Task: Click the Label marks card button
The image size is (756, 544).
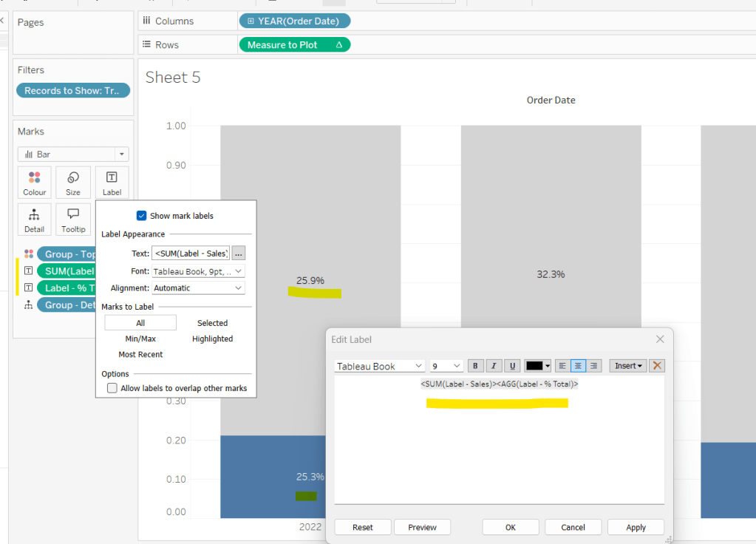Action: (x=112, y=182)
